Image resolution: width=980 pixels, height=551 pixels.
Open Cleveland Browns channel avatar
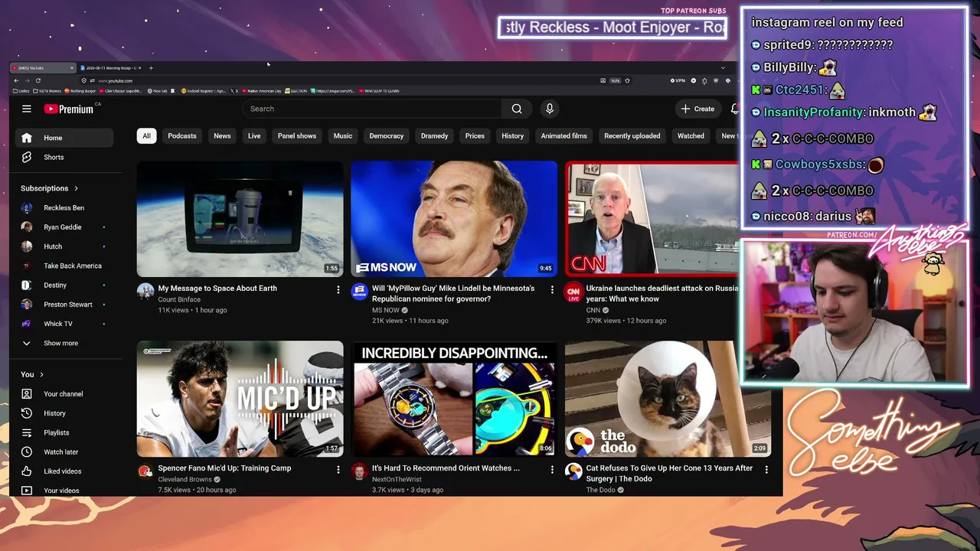point(145,471)
